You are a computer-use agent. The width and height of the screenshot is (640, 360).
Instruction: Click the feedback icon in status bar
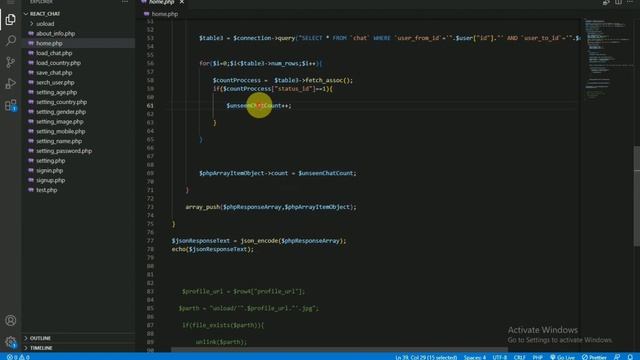tap(617, 357)
